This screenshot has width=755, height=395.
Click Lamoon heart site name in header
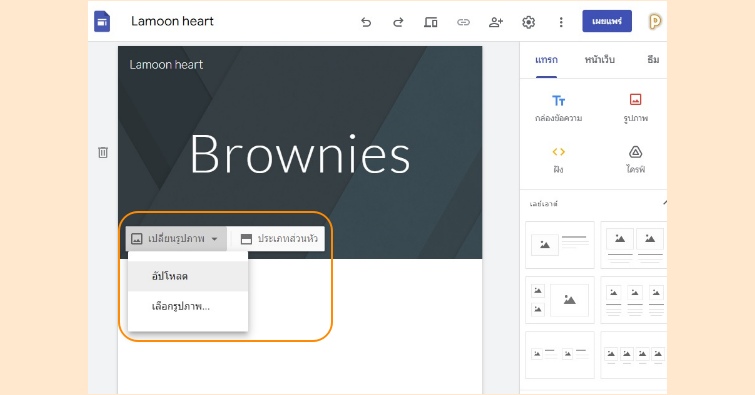point(166,65)
